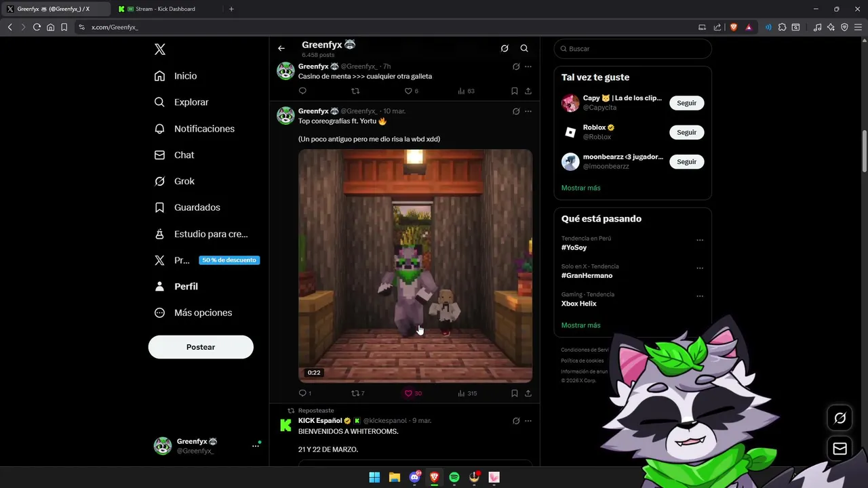Open KICK Español profile name
868x488 pixels.
pyautogui.click(x=320, y=421)
